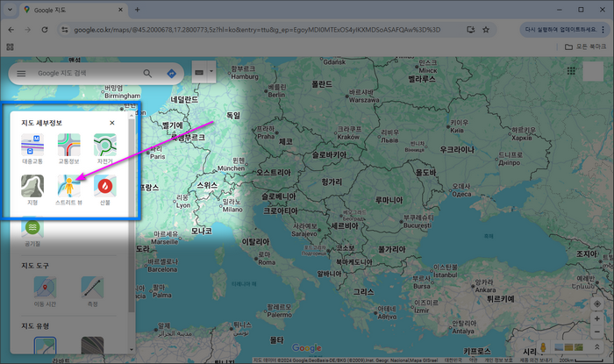This screenshot has height=364, width=614.
Task: Zoom in the map with plus
Action: tap(597, 318)
